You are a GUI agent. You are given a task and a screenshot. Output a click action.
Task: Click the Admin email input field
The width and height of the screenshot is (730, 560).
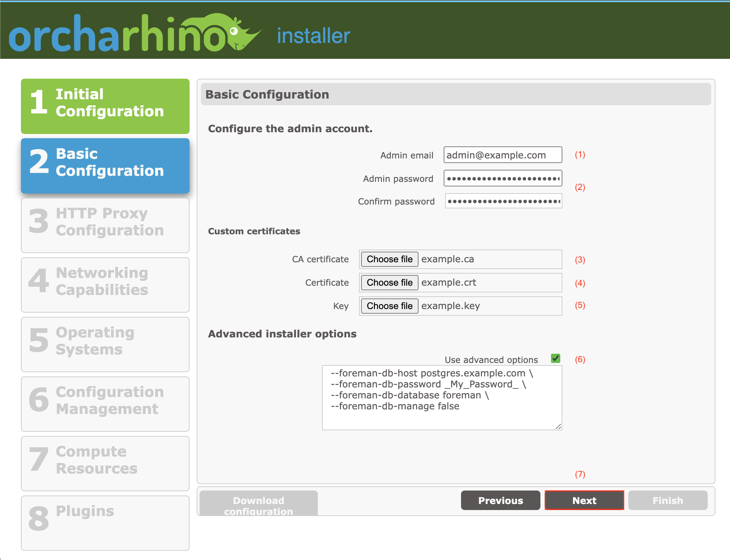click(x=502, y=154)
